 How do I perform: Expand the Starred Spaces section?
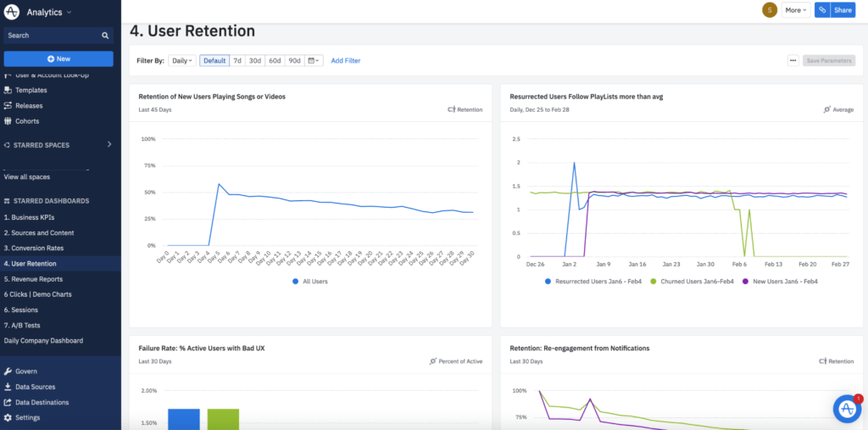[109, 145]
